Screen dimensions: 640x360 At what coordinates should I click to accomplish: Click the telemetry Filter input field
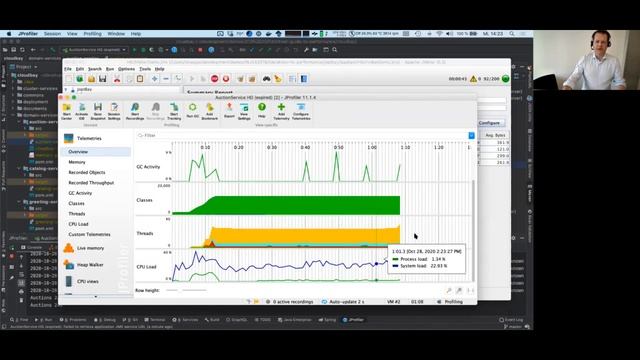coord(302,136)
